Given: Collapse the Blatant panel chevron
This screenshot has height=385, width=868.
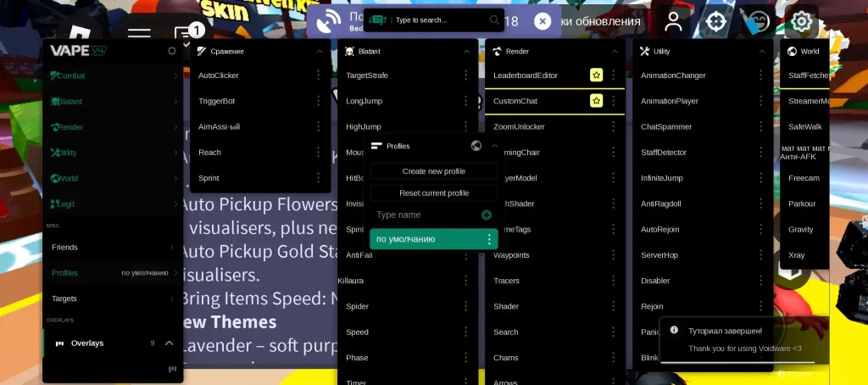Looking at the screenshot, I should [467, 52].
